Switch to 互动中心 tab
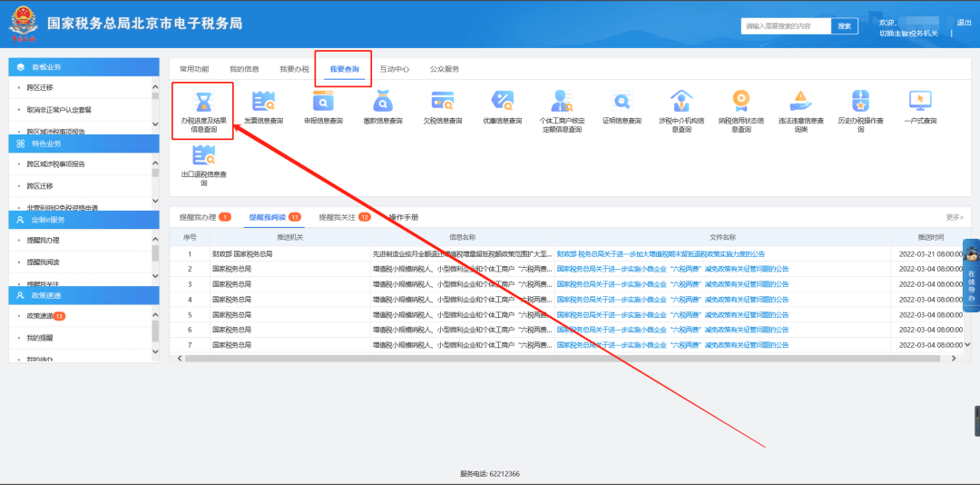This screenshot has width=980, height=485. coord(395,69)
